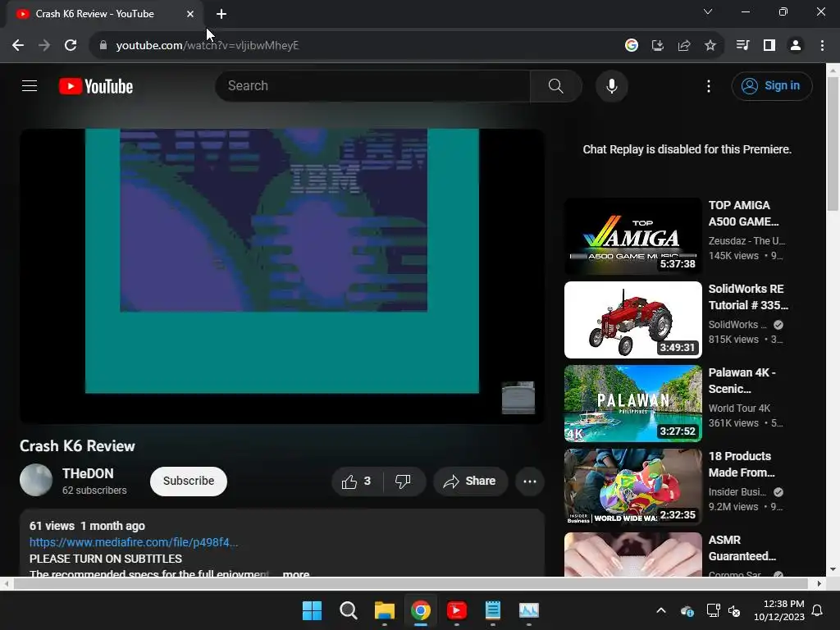
Task: Go to the YouTube home logo
Action: 96,86
